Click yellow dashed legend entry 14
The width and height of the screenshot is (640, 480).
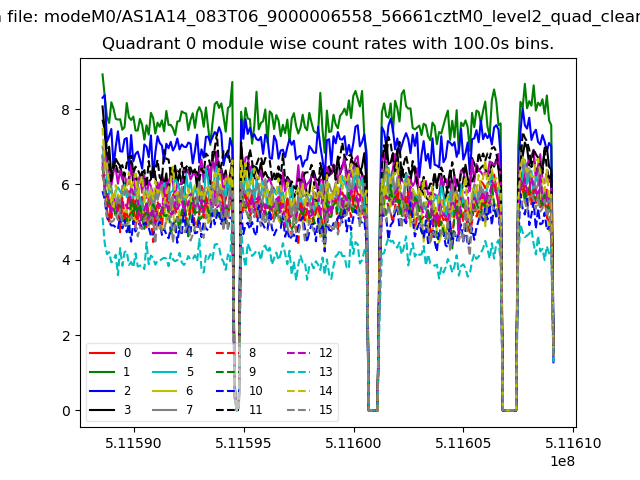(308, 391)
